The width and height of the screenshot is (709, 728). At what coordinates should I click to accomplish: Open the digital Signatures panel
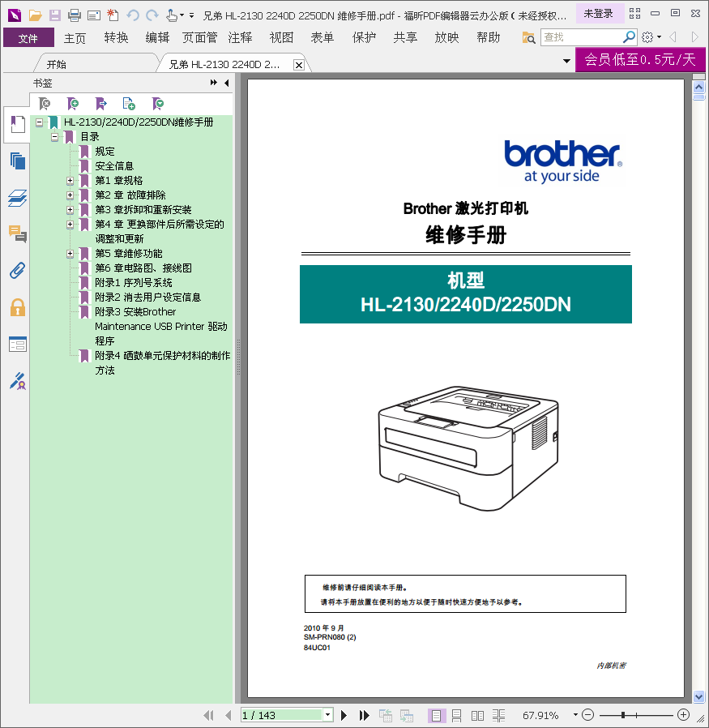(18, 381)
